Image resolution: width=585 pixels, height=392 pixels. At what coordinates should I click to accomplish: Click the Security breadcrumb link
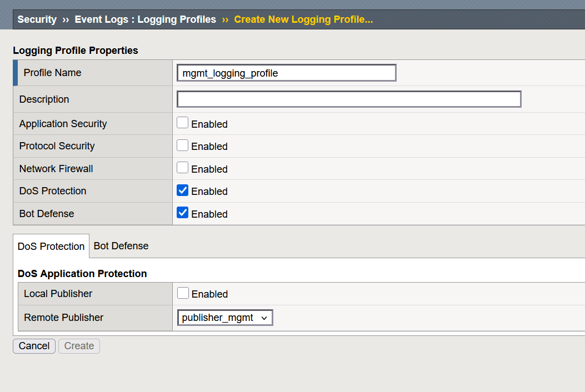click(37, 19)
